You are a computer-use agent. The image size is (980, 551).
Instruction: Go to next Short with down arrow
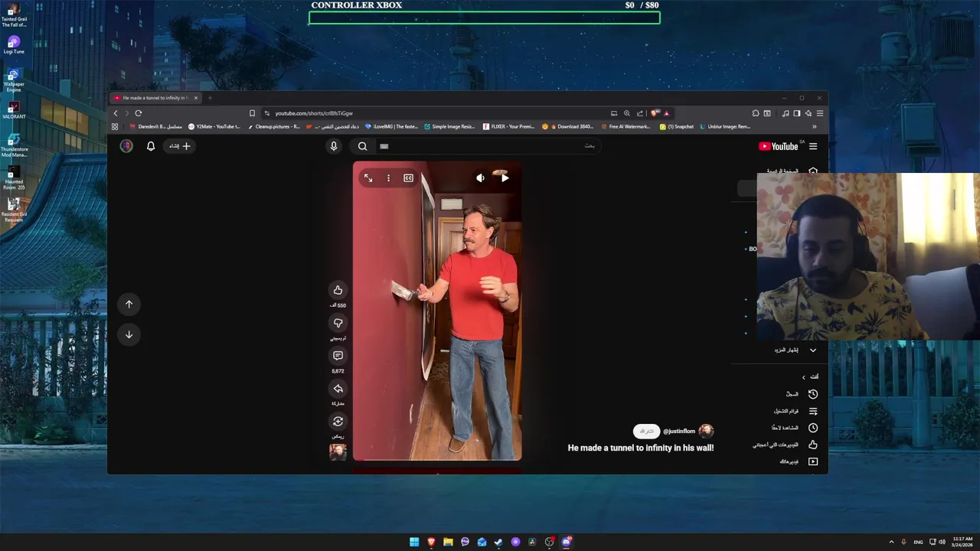click(x=129, y=334)
